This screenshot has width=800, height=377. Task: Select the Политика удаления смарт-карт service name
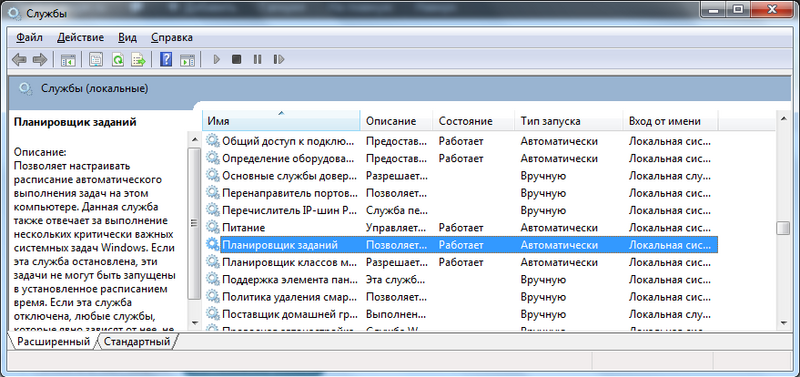289,297
